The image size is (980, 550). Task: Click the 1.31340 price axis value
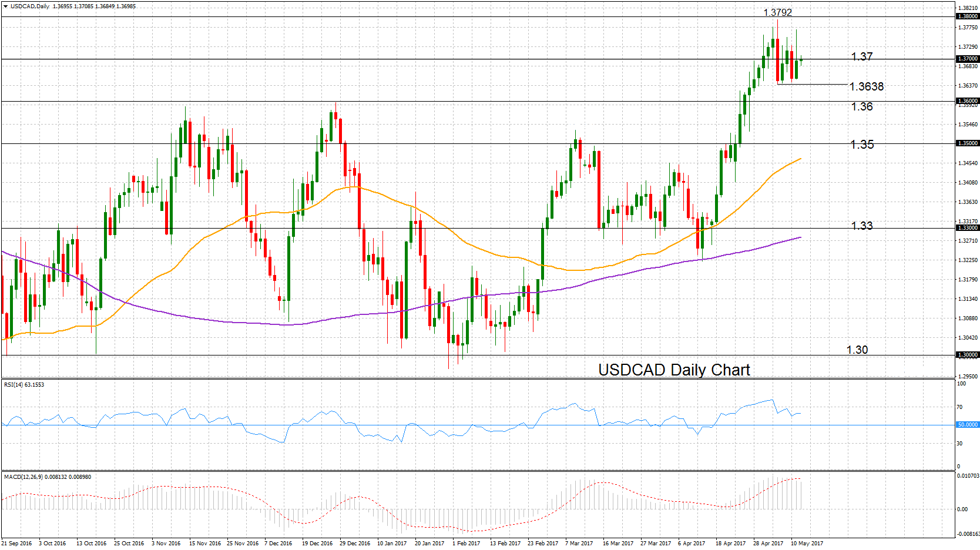tap(968, 299)
